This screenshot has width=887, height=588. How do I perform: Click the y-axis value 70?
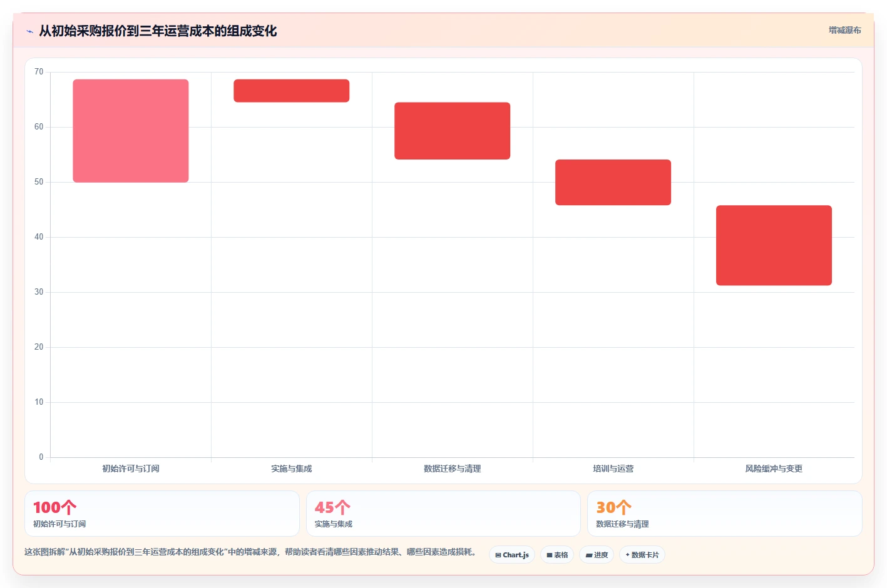[x=39, y=72]
